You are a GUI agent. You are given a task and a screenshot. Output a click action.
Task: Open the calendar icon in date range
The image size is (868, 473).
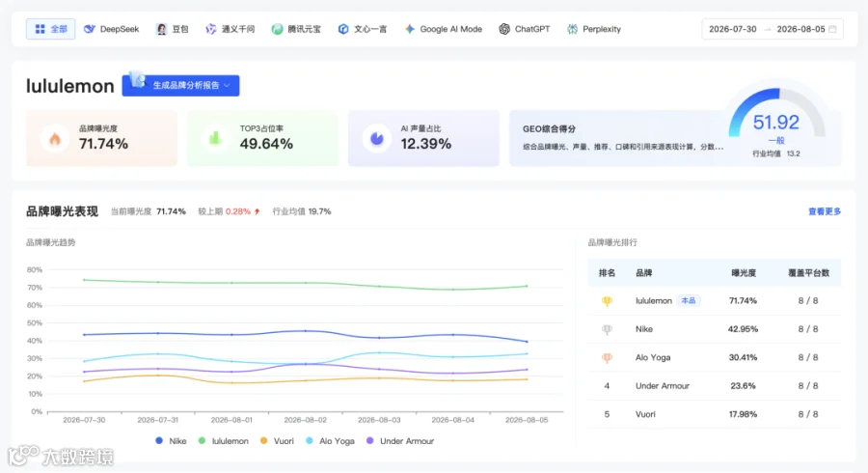coord(832,29)
